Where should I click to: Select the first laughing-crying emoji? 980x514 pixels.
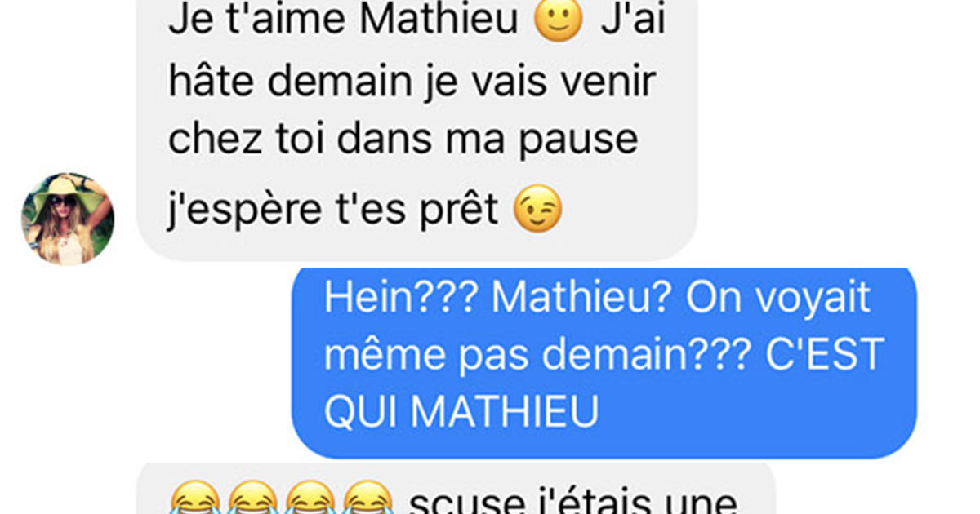(x=195, y=498)
